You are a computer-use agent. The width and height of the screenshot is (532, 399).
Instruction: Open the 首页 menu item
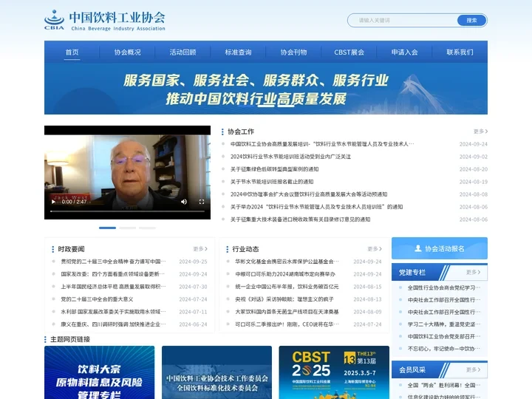[72, 52]
